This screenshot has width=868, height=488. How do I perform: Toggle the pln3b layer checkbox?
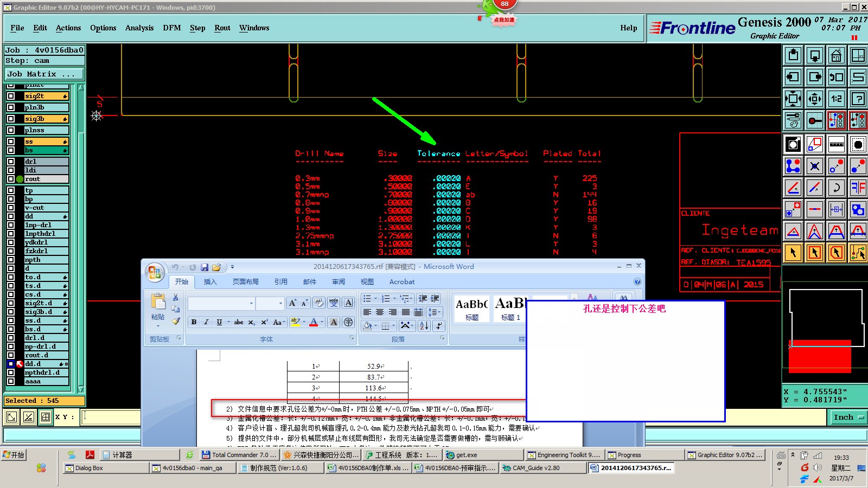[11, 107]
